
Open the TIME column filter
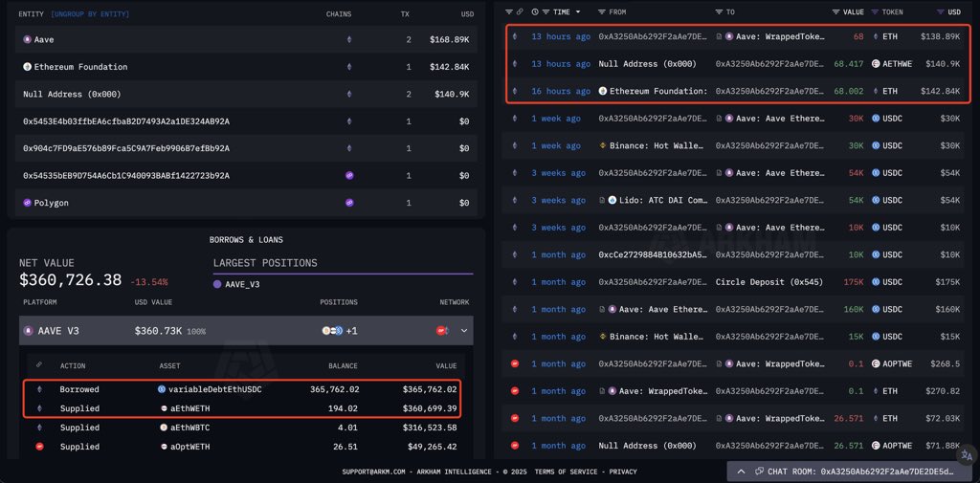546,11
